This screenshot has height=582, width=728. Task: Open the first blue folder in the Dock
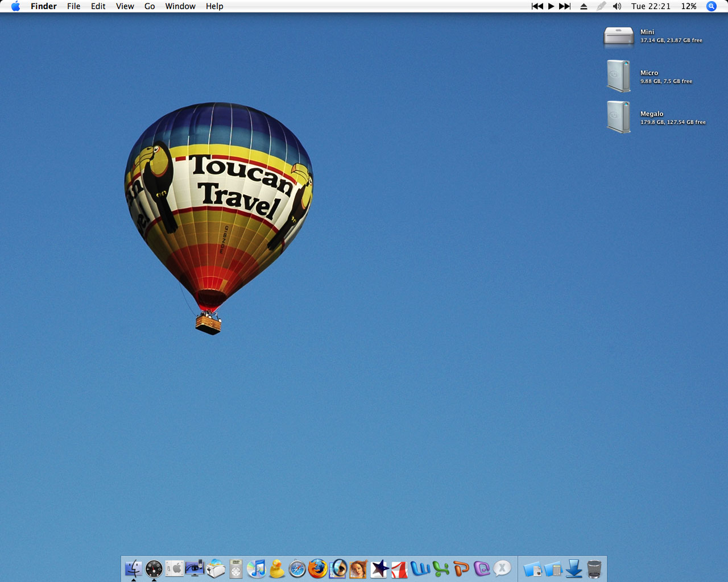coord(533,569)
